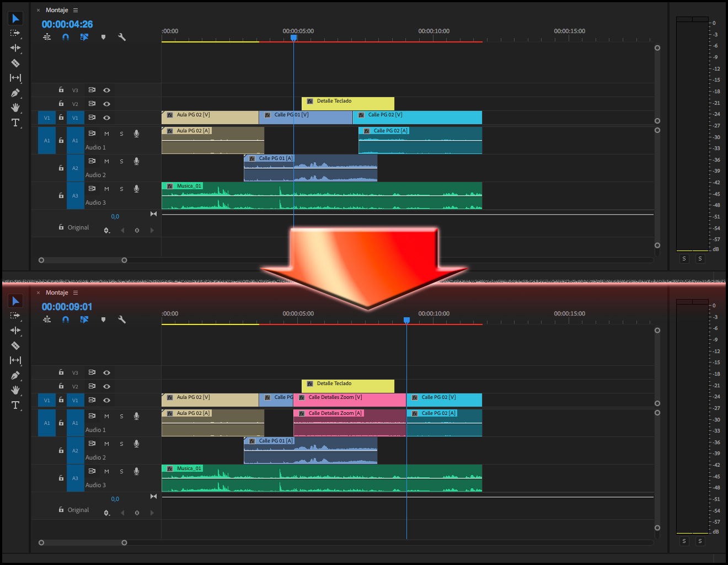The width and height of the screenshot is (728, 565).
Task: Click Add Marker icon in the bottom timeline
Action: coord(103,319)
